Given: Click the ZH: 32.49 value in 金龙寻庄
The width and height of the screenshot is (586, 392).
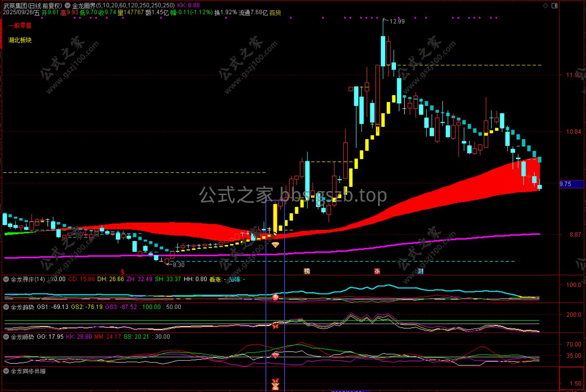Looking at the screenshot, I should (139, 279).
